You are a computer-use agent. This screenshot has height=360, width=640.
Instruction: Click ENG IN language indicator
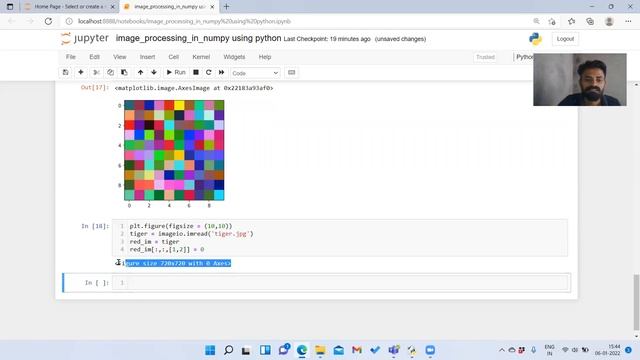click(x=549, y=350)
